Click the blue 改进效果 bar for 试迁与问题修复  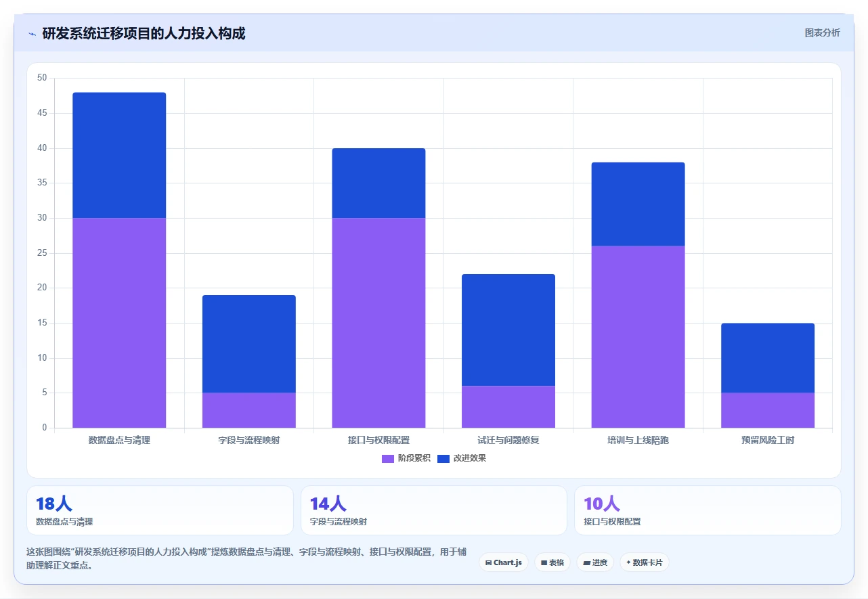[x=508, y=330]
